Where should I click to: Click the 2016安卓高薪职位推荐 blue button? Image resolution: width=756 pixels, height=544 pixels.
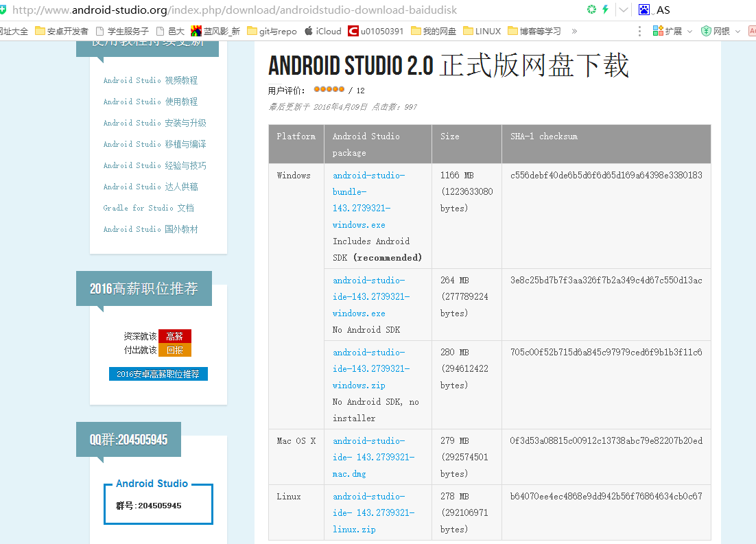158,374
